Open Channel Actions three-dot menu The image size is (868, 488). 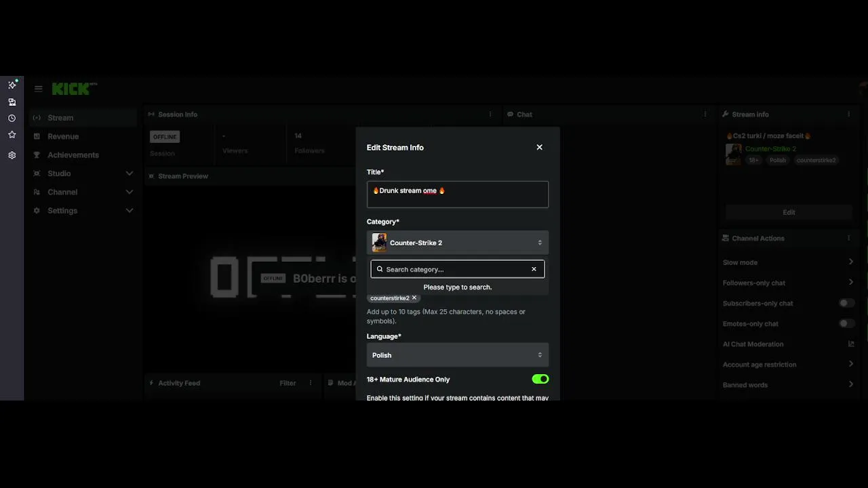click(849, 238)
